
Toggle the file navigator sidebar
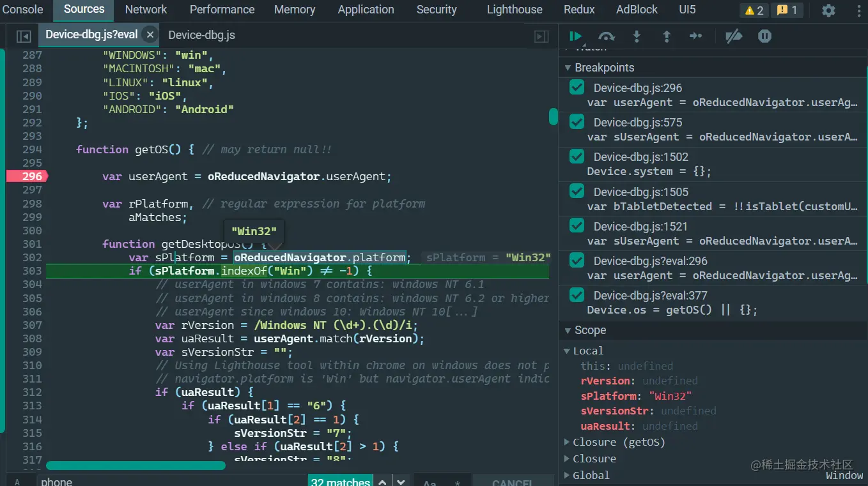24,36
